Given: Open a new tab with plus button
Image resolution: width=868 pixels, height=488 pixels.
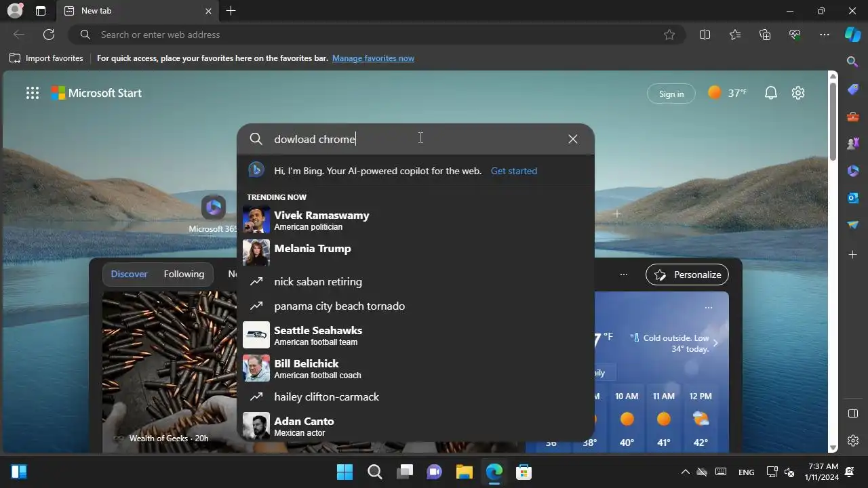Looking at the screenshot, I should point(231,11).
